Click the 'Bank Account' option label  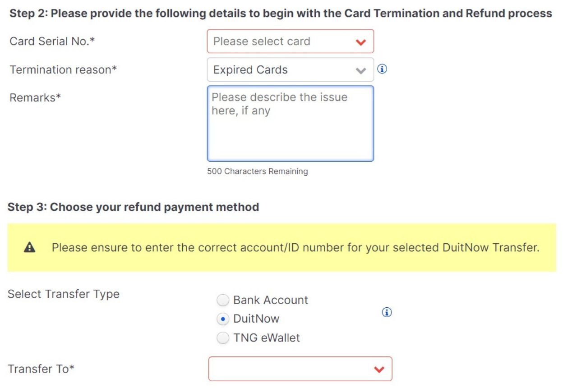pos(270,300)
